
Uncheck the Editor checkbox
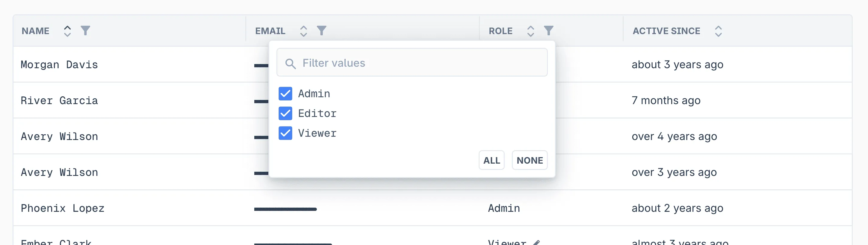(x=285, y=113)
